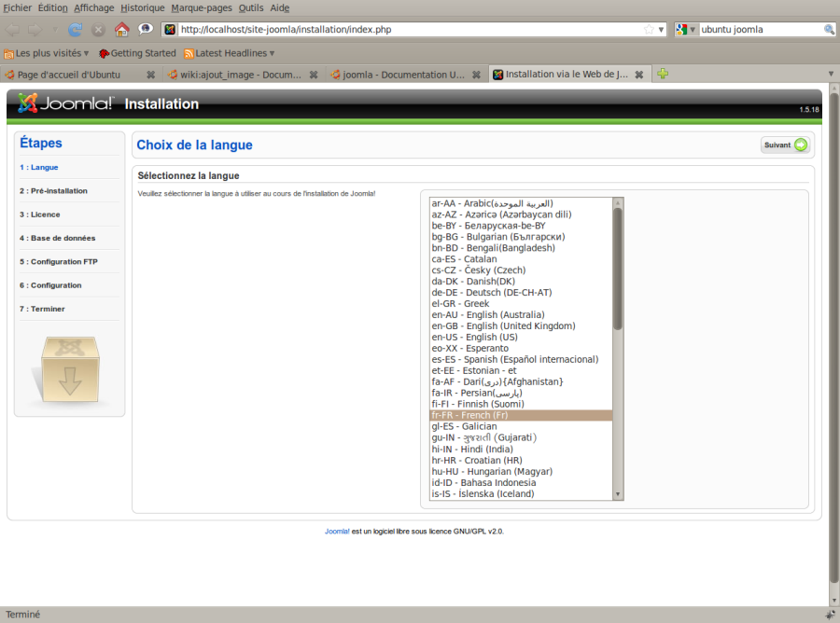Click the page vertical scrollbar

tap(834, 338)
